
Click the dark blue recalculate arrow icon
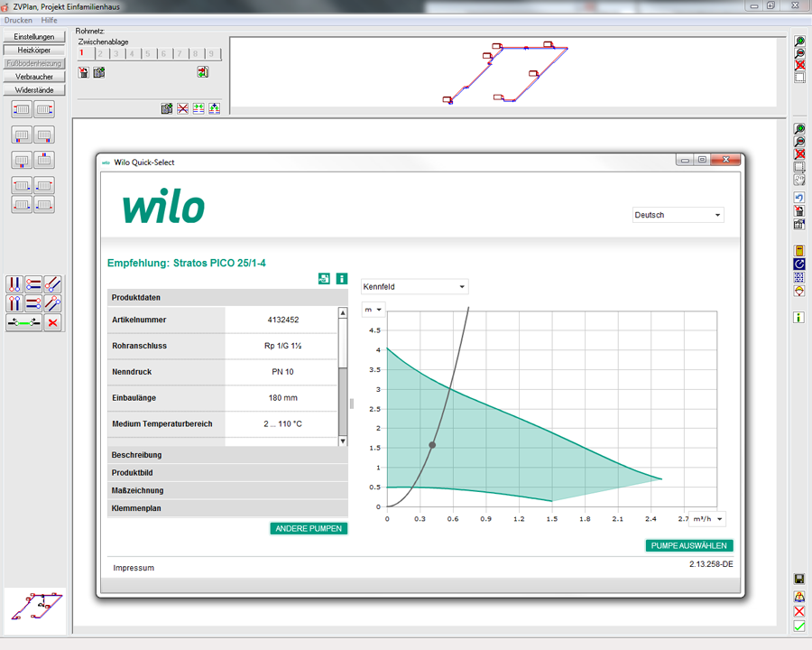(799, 265)
